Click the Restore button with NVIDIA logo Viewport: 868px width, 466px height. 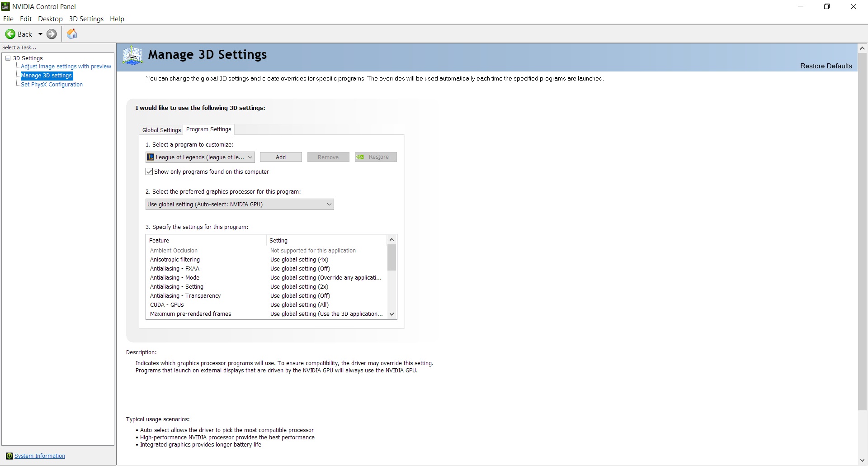click(x=376, y=157)
